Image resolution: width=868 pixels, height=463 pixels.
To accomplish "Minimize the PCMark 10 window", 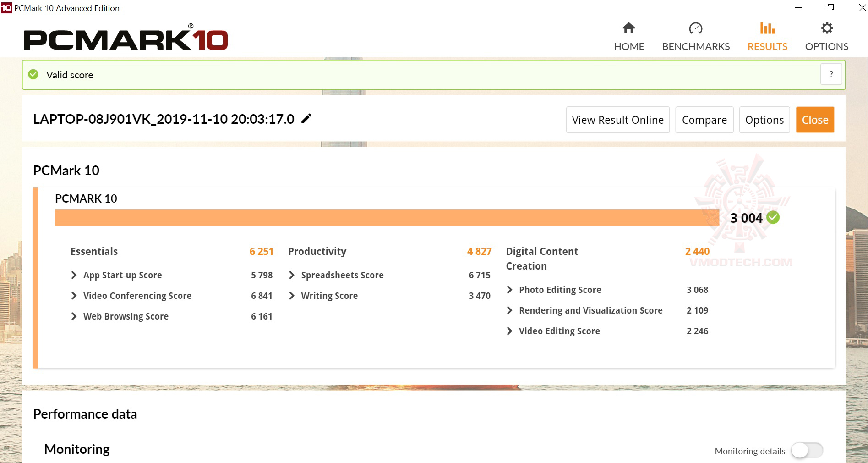I will click(x=798, y=8).
